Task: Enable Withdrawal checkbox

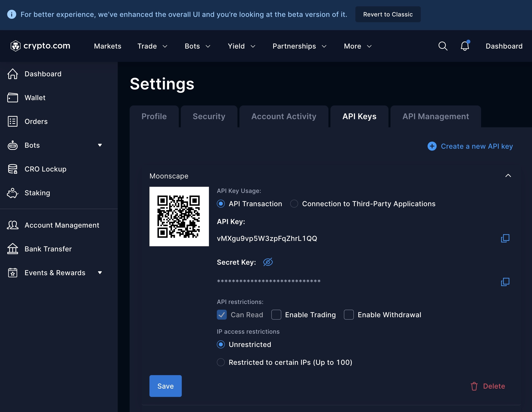Action: tap(349, 315)
